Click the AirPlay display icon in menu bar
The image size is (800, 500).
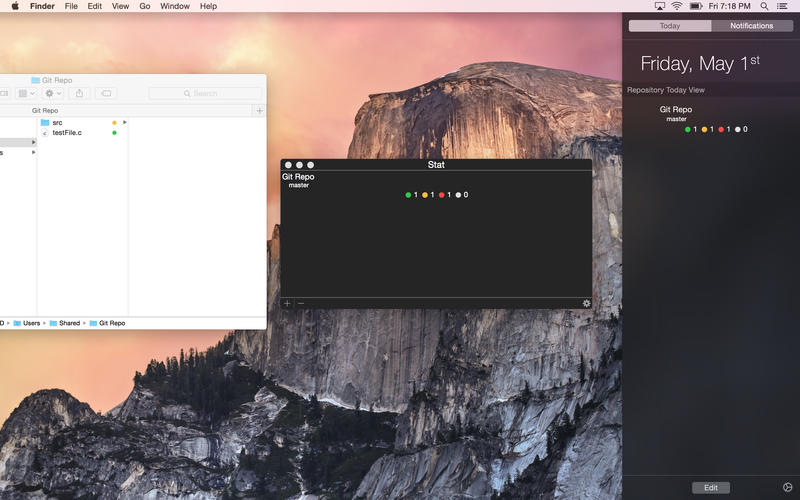tap(660, 6)
